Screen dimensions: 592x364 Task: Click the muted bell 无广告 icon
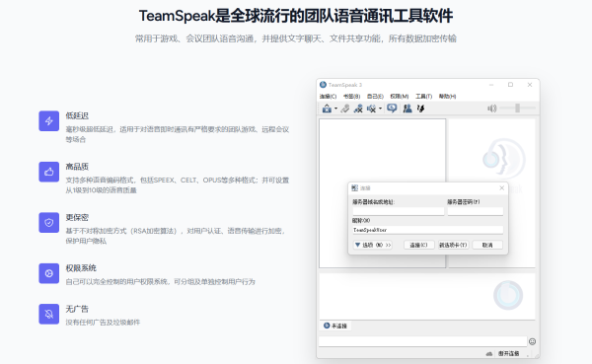point(48,314)
